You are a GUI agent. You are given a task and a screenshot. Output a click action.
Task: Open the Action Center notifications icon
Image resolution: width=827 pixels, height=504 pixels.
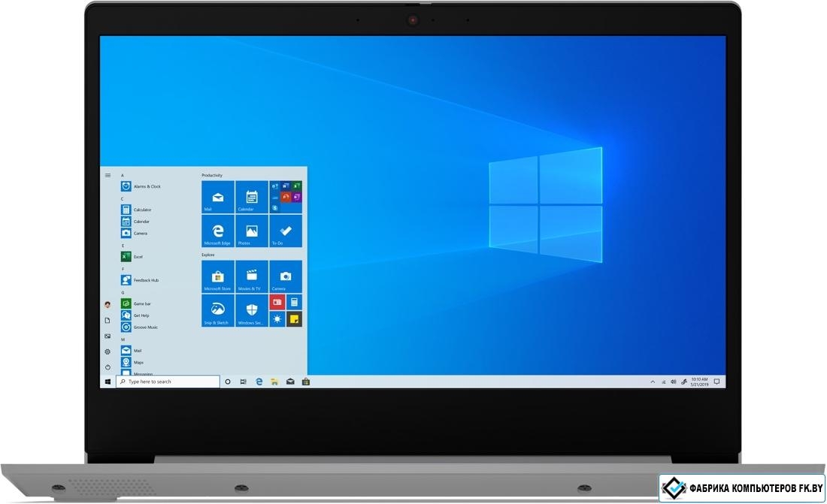[716, 382]
